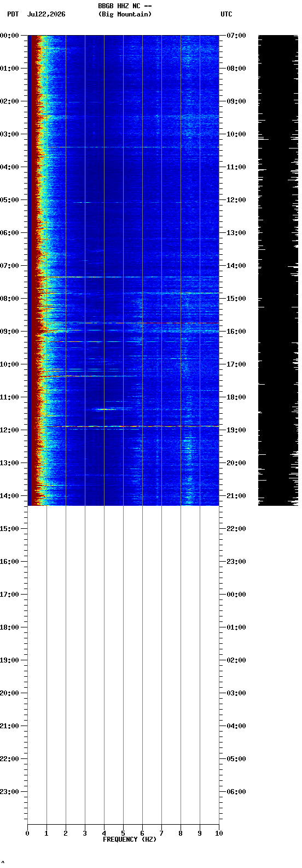Click the red low-frequency band of the spectrogram
The height and width of the screenshot is (868, 302).
(34, 270)
